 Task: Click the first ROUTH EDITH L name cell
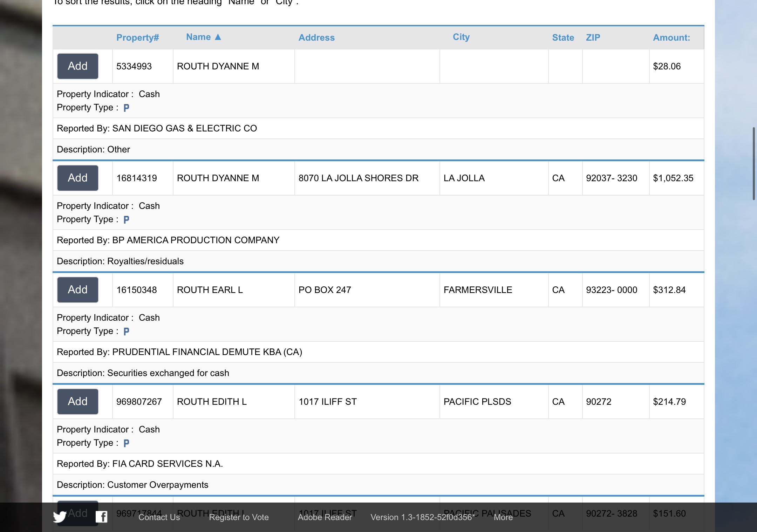234,402
